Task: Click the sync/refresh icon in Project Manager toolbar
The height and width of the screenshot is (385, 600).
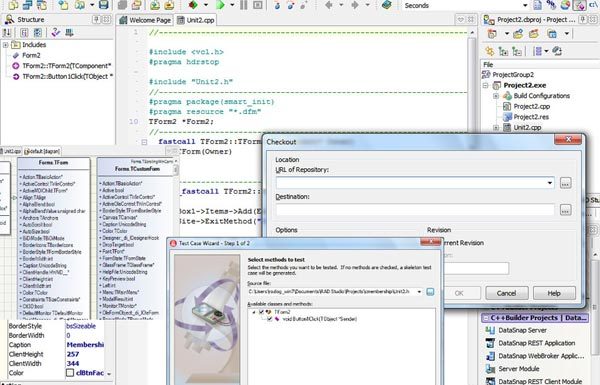Action: point(557,51)
